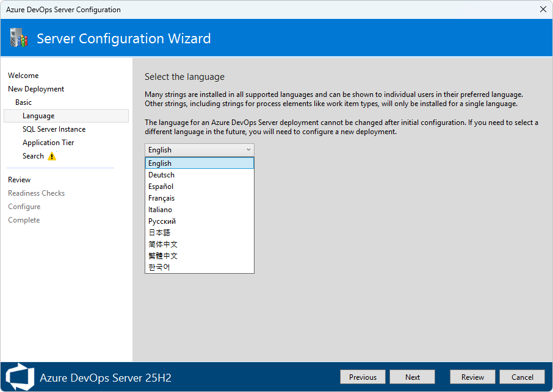
Task: Pick 日本語 in the language list
Action: (199, 233)
